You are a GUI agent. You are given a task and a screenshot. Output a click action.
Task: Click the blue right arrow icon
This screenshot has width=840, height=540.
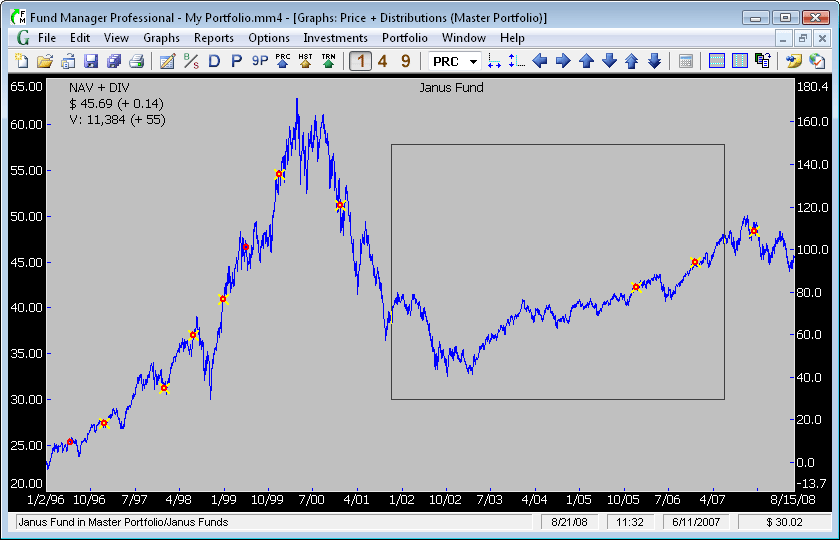tap(563, 61)
